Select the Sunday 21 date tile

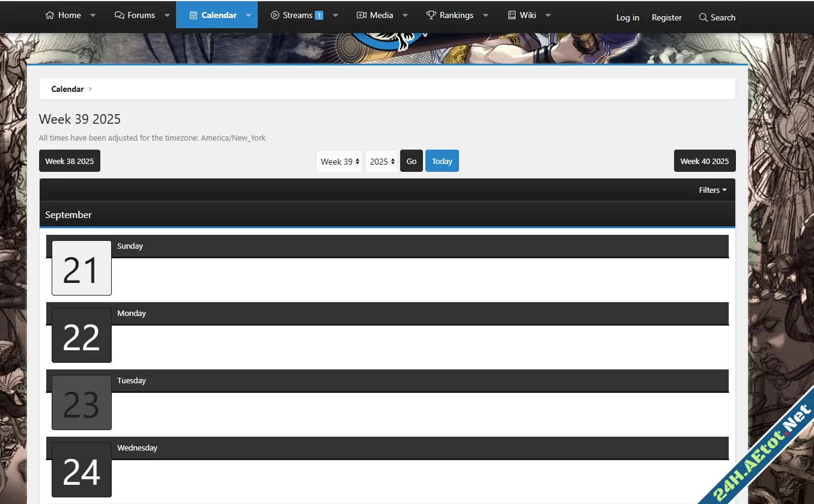tap(82, 268)
